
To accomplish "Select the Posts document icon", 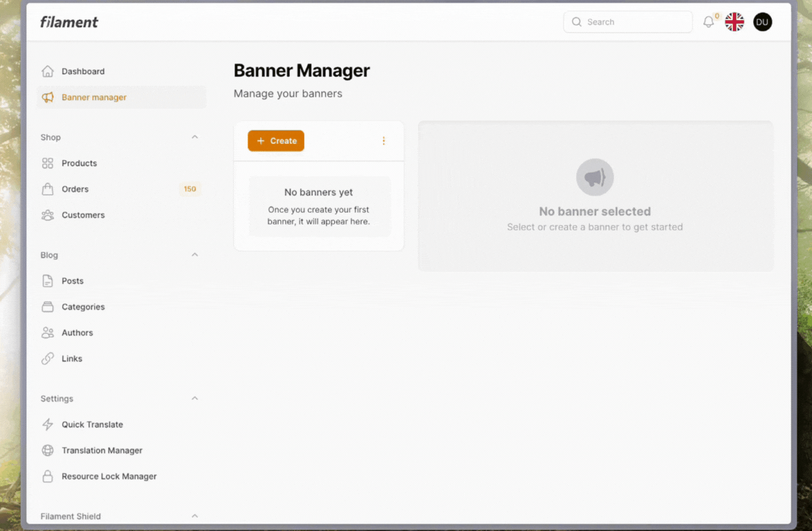I will (x=48, y=280).
